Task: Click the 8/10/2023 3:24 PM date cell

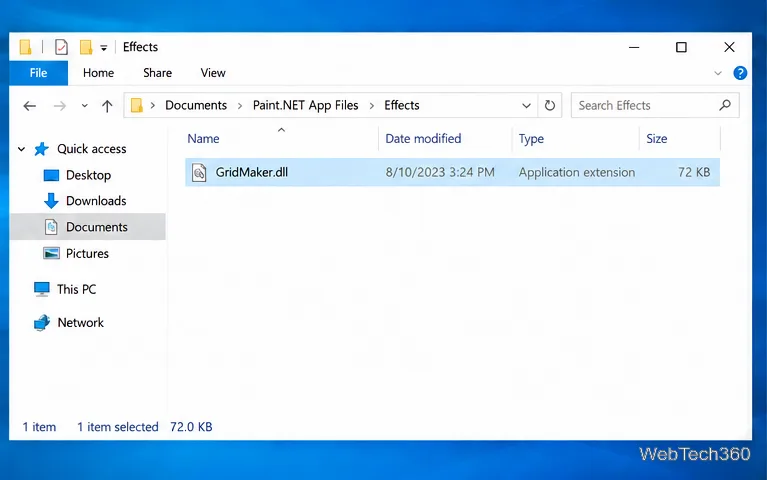Action: [440, 172]
